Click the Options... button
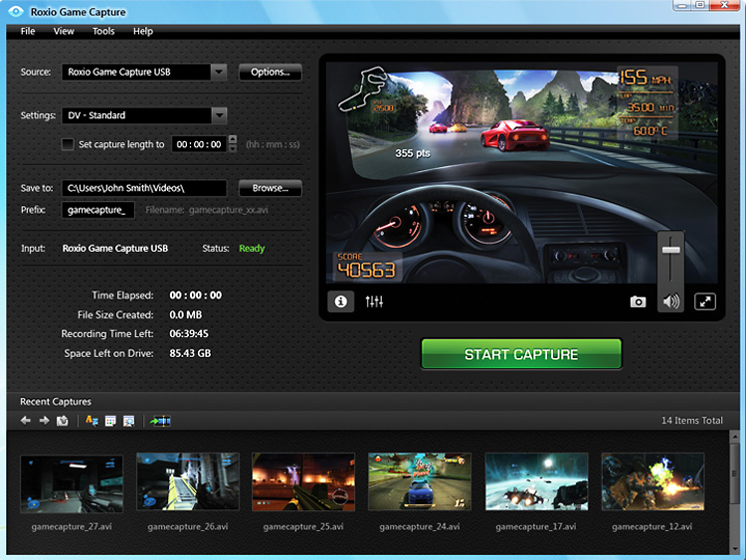This screenshot has width=746, height=560. pyautogui.click(x=271, y=73)
